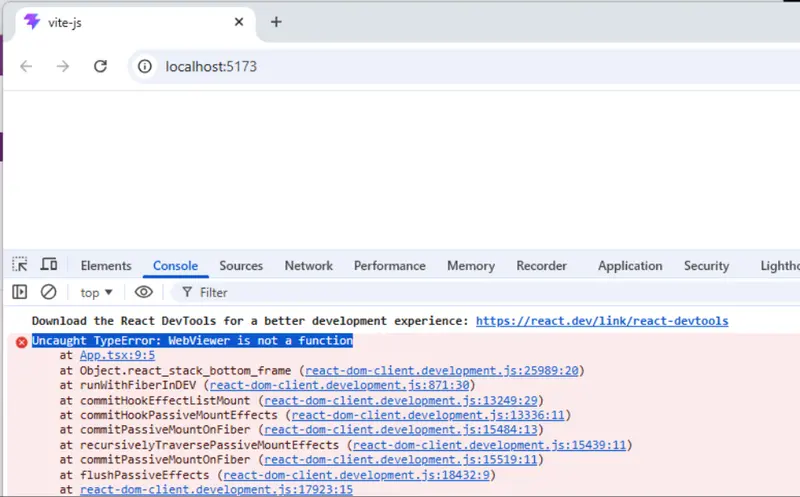Image resolution: width=800 pixels, height=497 pixels.
Task: Clear the console output
Action: [x=48, y=292]
